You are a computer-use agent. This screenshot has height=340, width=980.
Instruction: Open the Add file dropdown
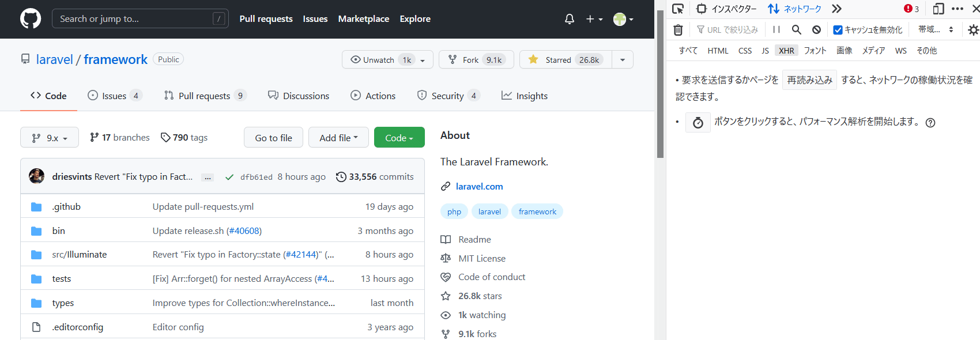[338, 138]
